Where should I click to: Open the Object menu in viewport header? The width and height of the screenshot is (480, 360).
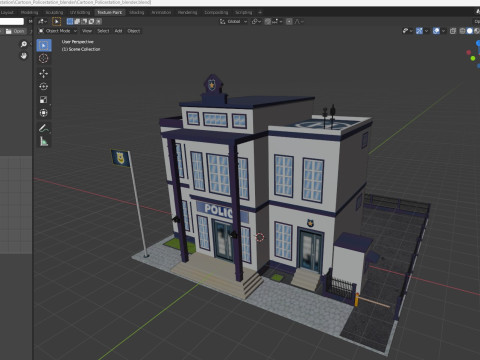[x=134, y=31]
